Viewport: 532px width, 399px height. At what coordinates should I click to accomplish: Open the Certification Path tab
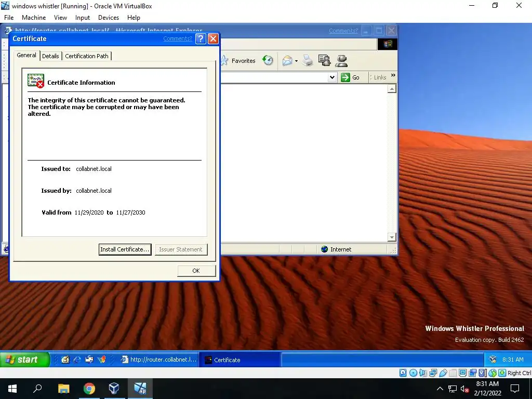(x=87, y=56)
